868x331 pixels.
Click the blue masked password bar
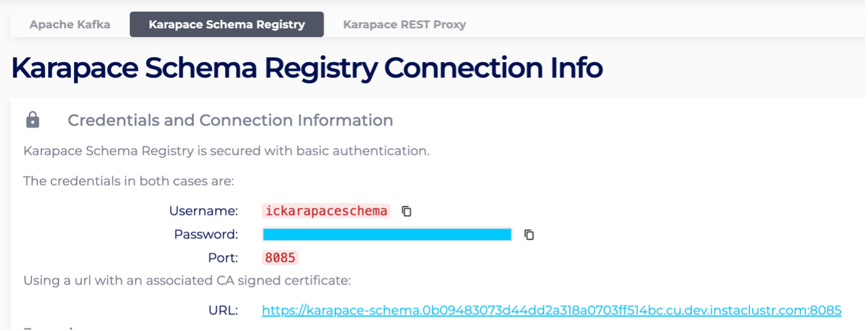tap(387, 234)
